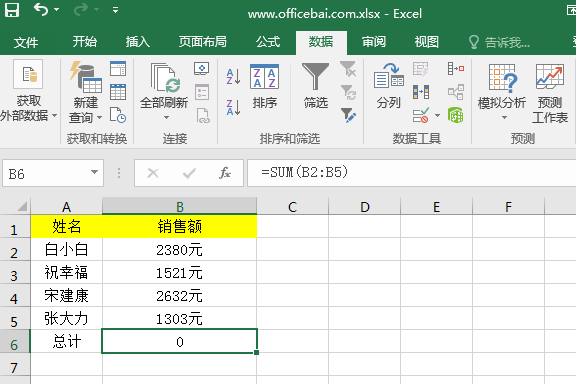Click cell containing 姓名
Image resolution: width=576 pixels, height=384 pixels.
point(66,226)
